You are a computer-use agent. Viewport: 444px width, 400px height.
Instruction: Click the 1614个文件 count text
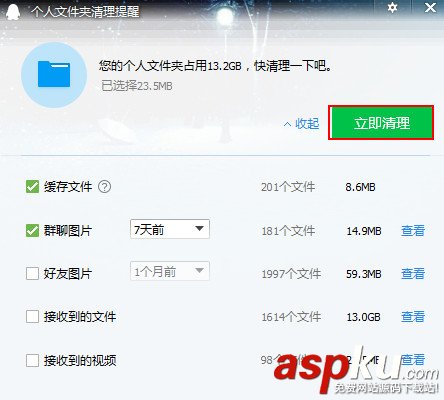tap(291, 317)
